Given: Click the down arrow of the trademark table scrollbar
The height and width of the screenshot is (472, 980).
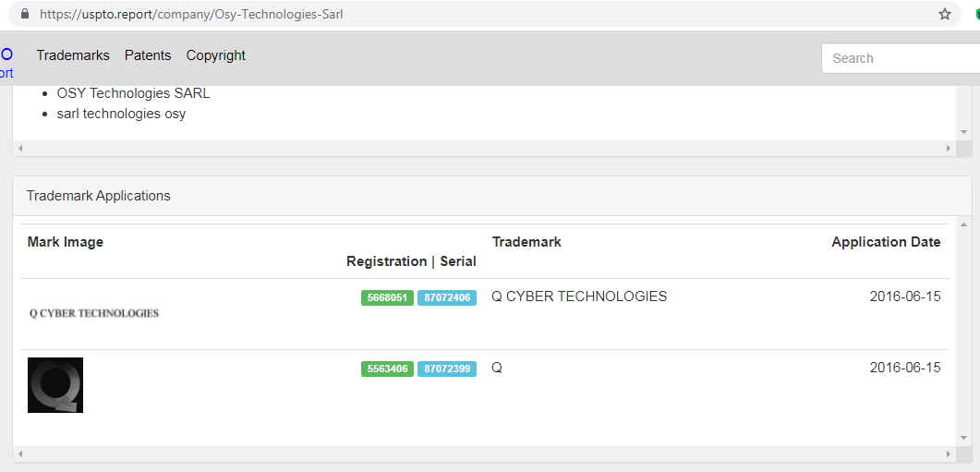Looking at the screenshot, I should 963,438.
